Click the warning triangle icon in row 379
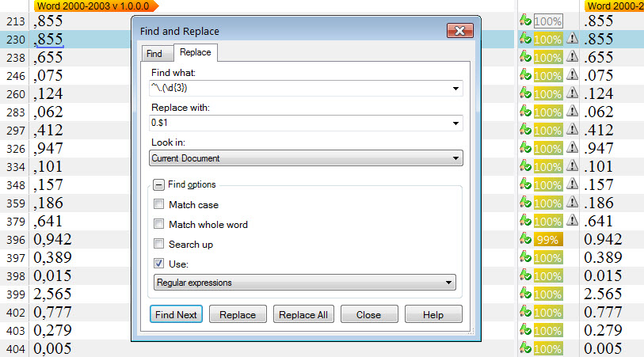The image size is (644, 357). [x=574, y=221]
